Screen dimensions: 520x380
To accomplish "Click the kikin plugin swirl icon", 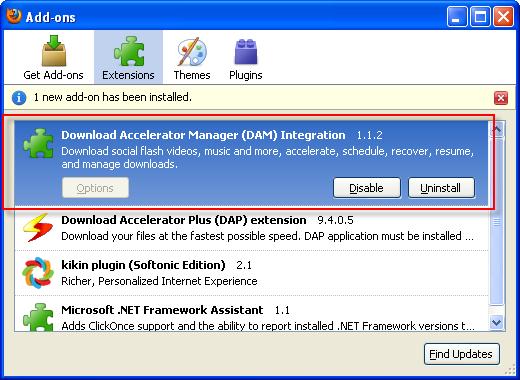I will click(38, 273).
